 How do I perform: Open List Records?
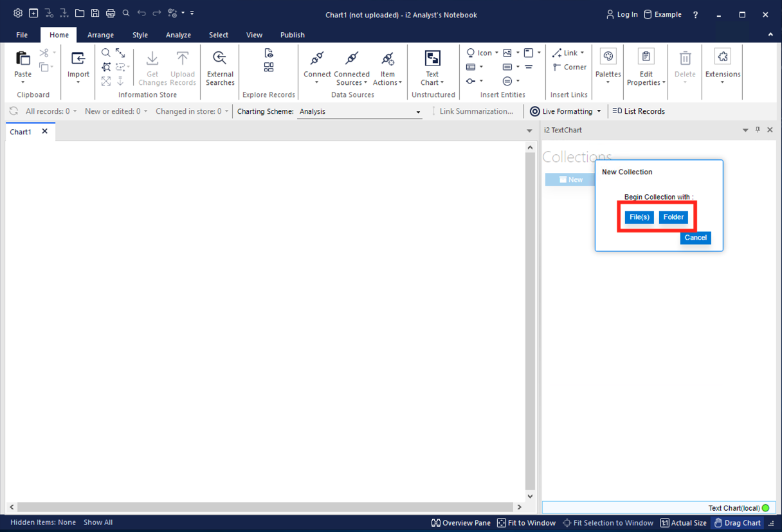639,111
